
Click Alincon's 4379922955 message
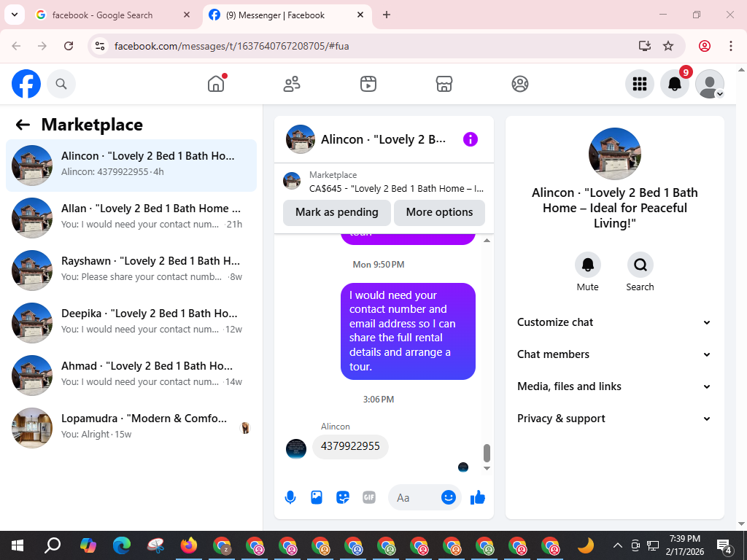pos(350,446)
